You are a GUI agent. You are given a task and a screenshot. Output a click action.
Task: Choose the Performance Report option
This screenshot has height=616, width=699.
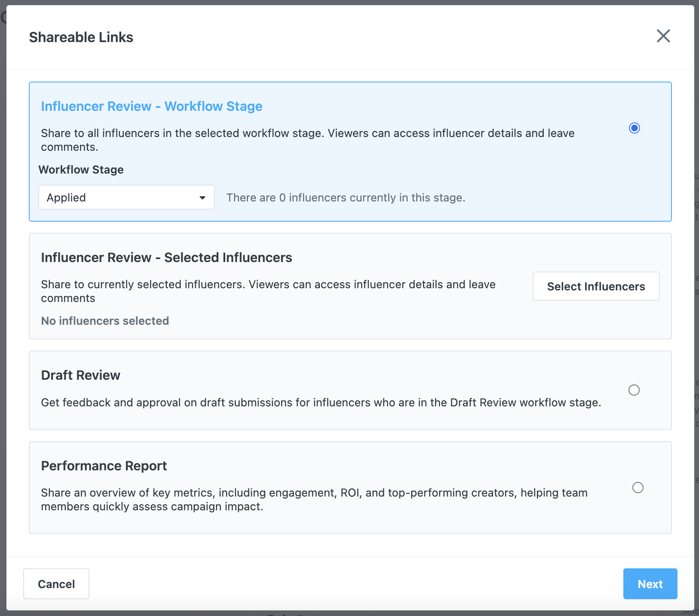pyautogui.click(x=638, y=487)
